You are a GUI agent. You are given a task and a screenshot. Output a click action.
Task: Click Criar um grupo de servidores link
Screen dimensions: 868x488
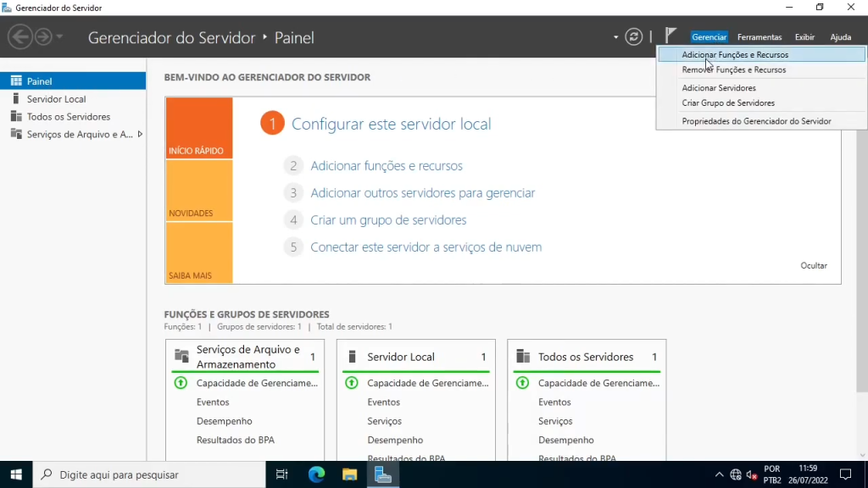[x=388, y=219]
